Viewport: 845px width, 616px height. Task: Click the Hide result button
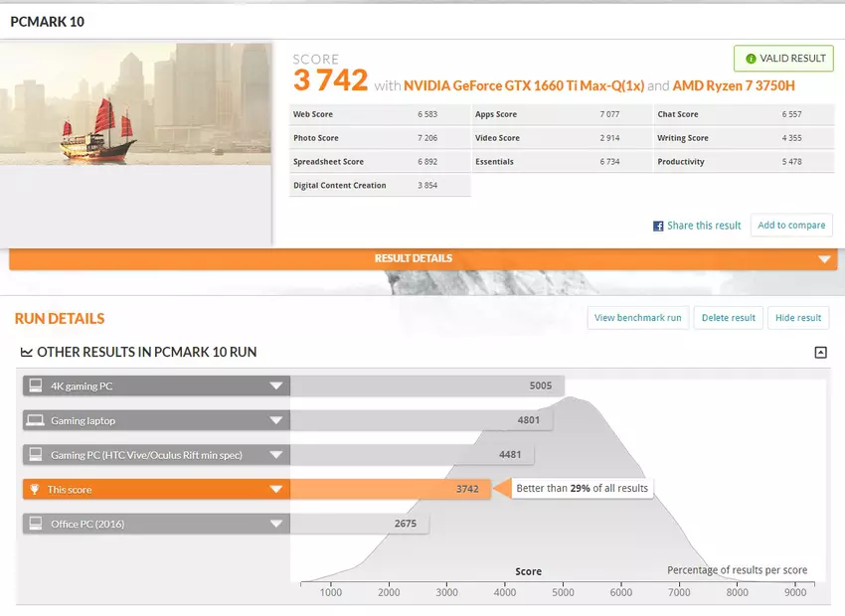tap(797, 318)
